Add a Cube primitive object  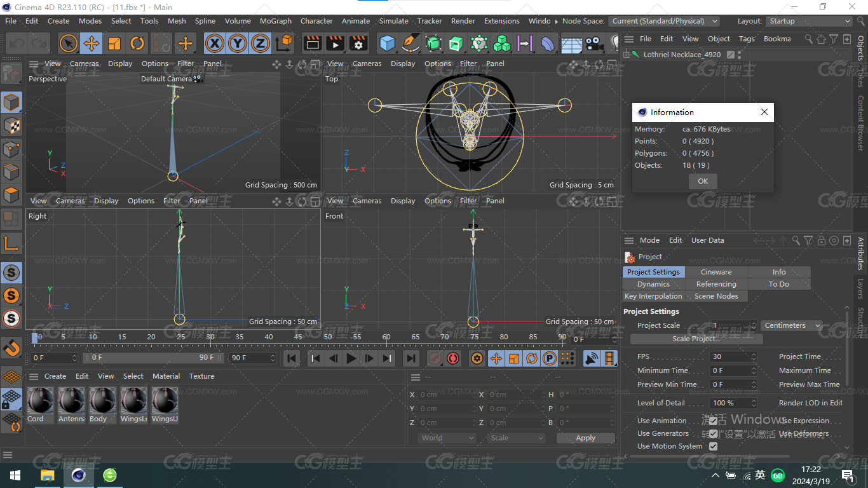[388, 43]
